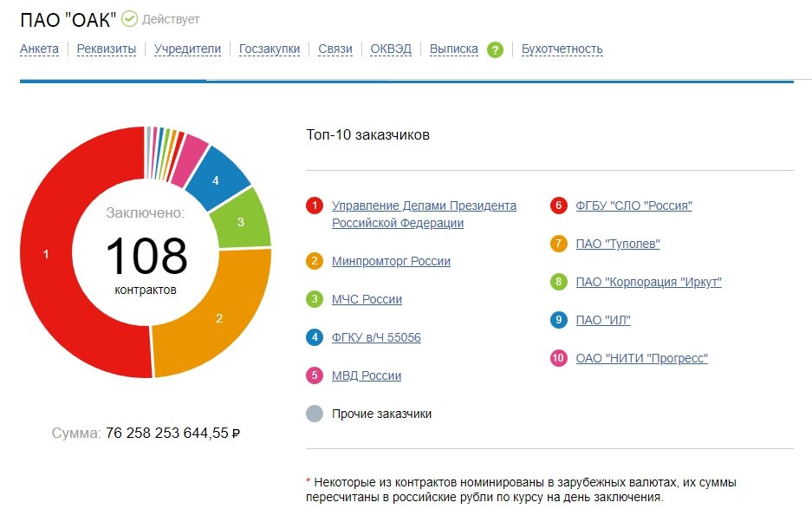Click numbered badge 1 in customer legend
This screenshot has width=812, height=522.
315,206
